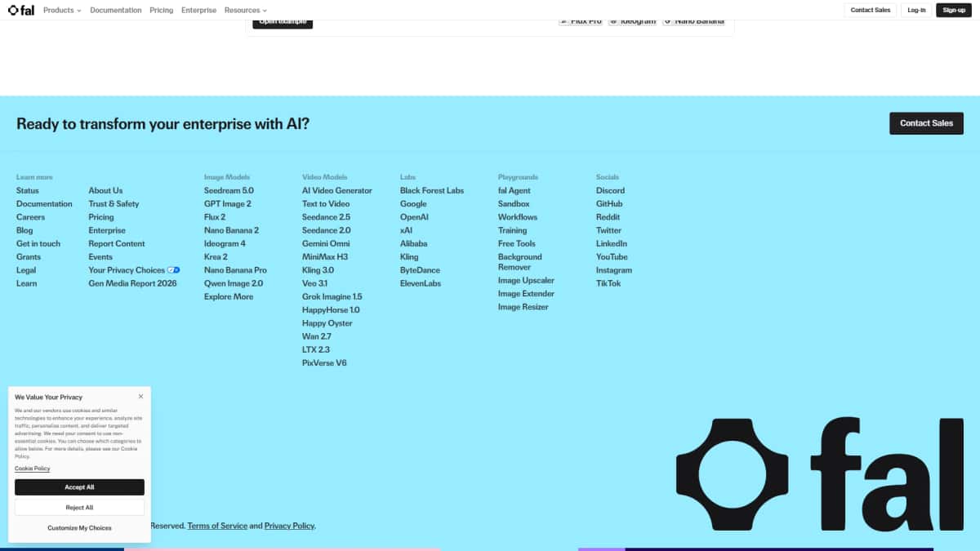
Task: Open the fal Agent playground link
Action: tap(514, 191)
